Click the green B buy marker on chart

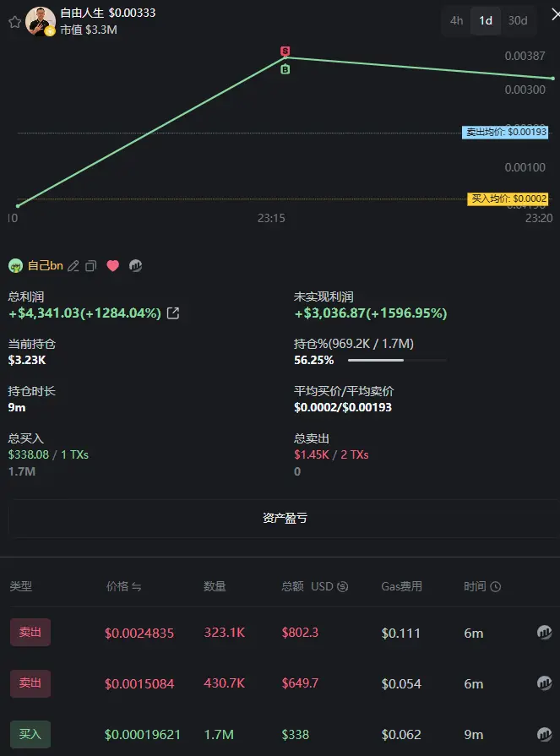285,69
